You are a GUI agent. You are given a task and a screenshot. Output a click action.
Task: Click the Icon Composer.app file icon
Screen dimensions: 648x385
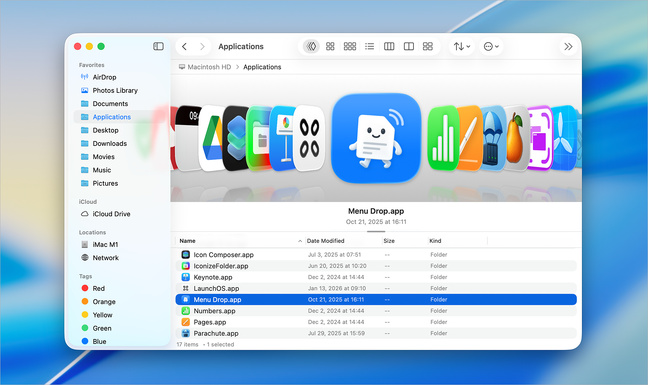(x=186, y=254)
